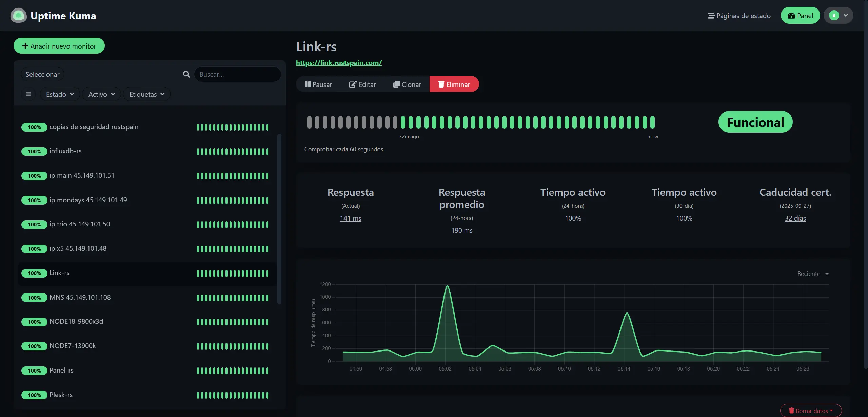Click the Seleccionar button

(x=42, y=74)
